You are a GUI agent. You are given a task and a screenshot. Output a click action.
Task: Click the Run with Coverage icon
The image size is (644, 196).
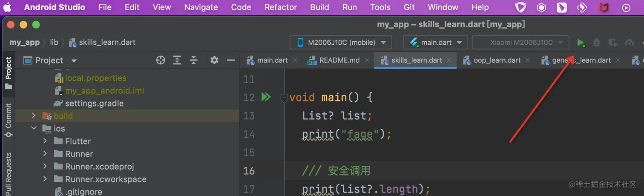(613, 43)
